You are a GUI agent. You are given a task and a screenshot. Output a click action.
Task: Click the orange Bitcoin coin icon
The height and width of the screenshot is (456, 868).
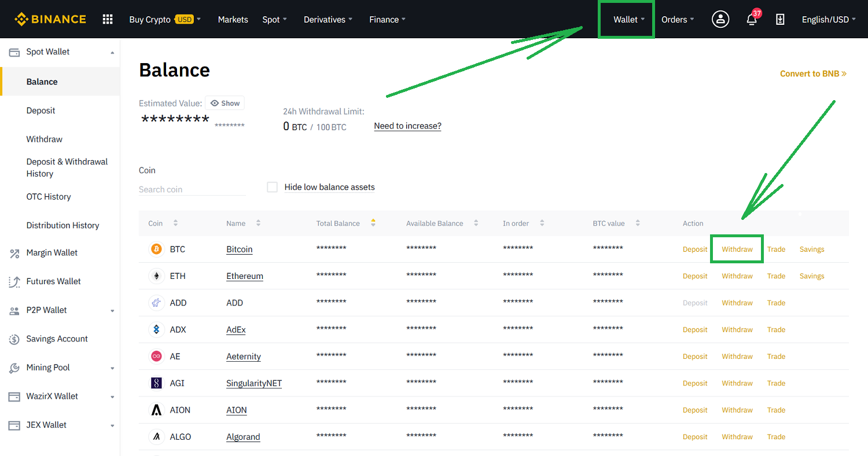click(156, 249)
